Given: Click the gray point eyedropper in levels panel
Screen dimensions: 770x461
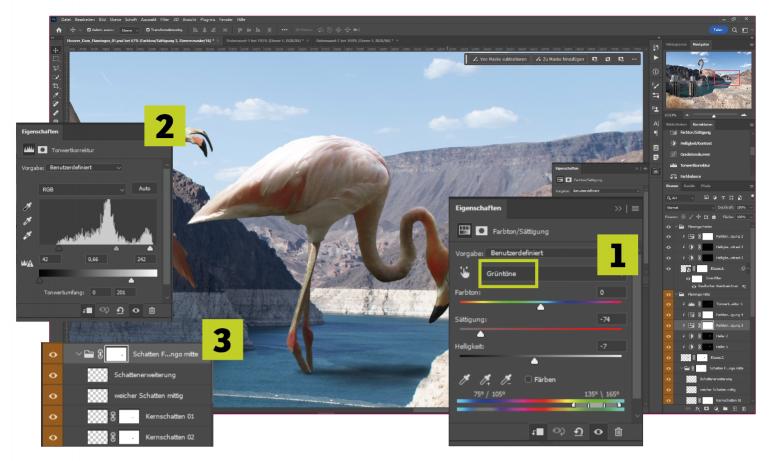Looking at the screenshot, I should [28, 221].
